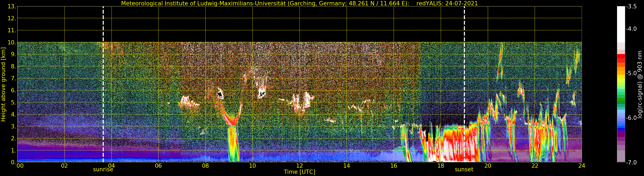Click the '-3.5' colorbar tick label
The image size is (644, 176).
pos(631,7)
